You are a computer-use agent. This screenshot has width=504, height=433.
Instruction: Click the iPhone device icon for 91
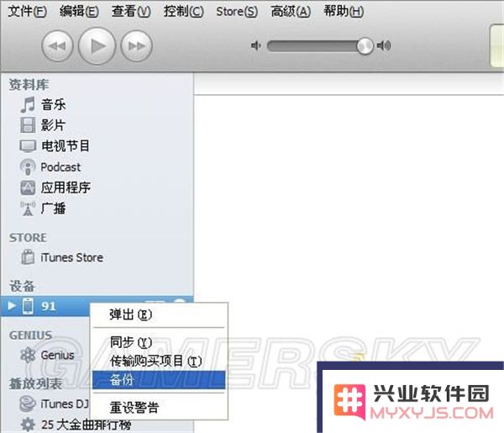[x=28, y=306]
